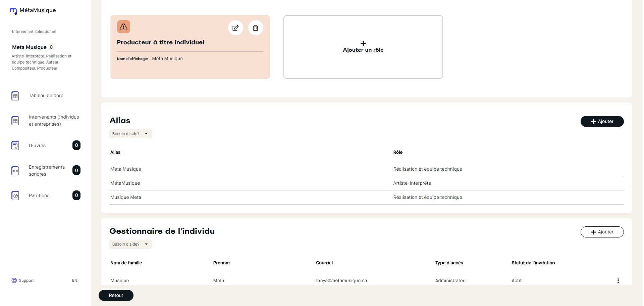The image size is (644, 306).
Task: Click the Œuvres sidebar icon
Action: point(15,145)
